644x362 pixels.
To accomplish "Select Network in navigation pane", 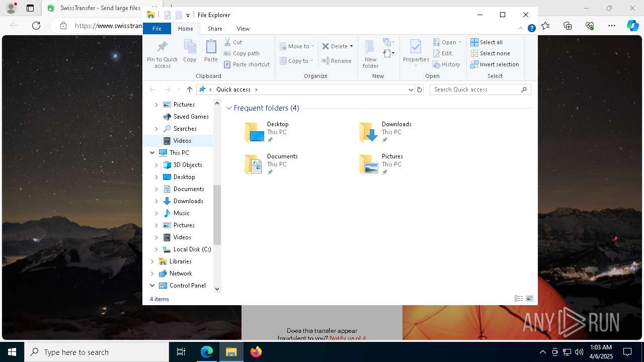I will tap(180, 274).
